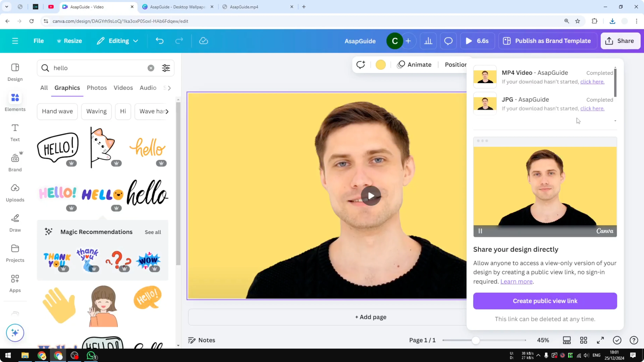Redo the last action
The image size is (644, 362).
(179, 41)
